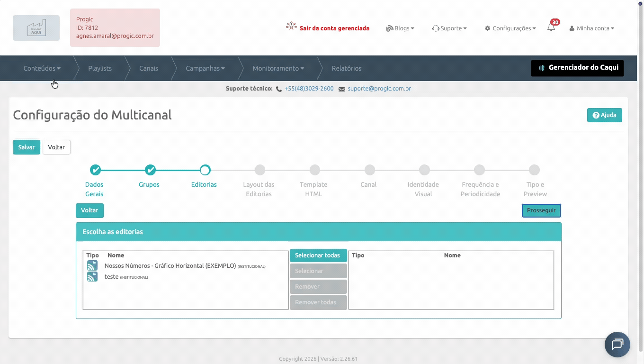Viewport: 644px width, 364px height.
Task: Jump to Tipo e Preview step circle
Action: 534,170
